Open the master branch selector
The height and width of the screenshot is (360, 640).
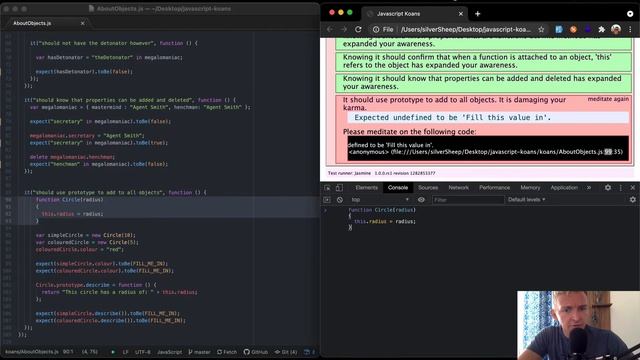coord(199,352)
